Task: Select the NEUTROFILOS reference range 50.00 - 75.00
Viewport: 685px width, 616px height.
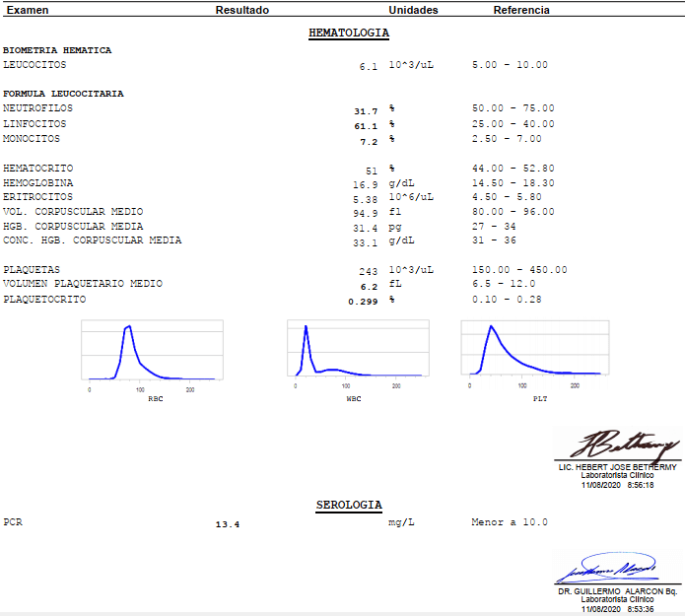Action: pyautogui.click(x=513, y=108)
